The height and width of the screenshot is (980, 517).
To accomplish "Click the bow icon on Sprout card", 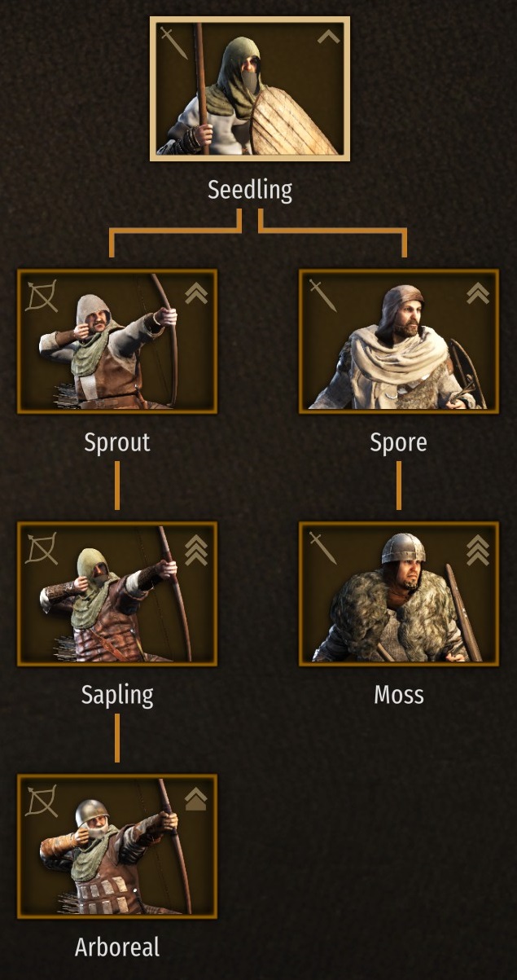I will [x=42, y=296].
